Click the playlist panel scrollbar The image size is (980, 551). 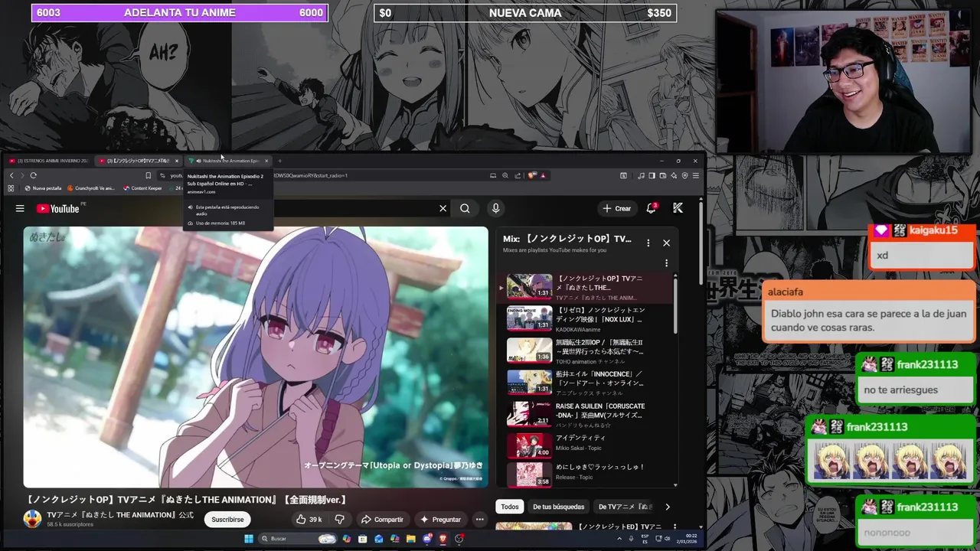[675, 306]
